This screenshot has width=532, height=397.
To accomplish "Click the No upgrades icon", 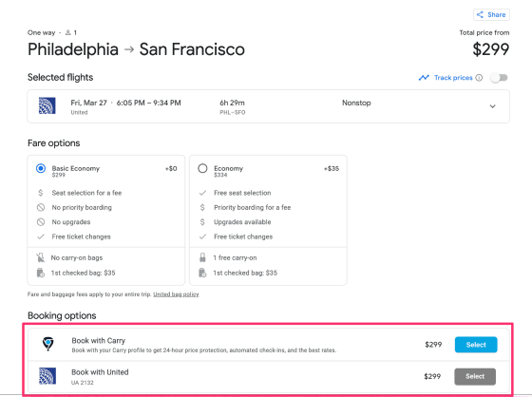I will pyautogui.click(x=41, y=222).
